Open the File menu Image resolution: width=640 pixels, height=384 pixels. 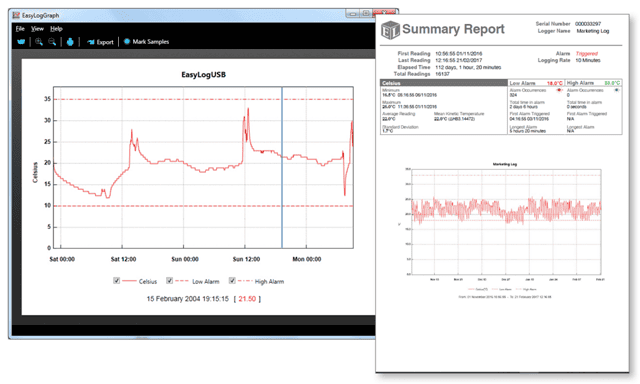[x=20, y=29]
